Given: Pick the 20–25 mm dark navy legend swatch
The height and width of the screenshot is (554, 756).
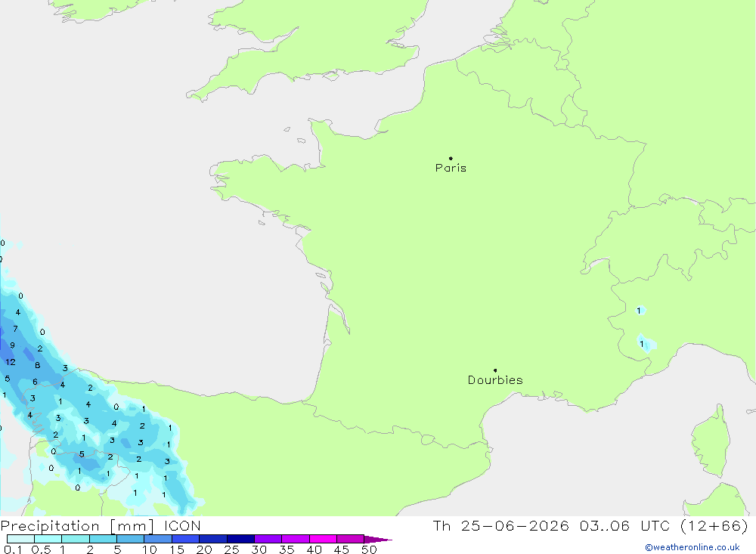Looking at the screenshot, I should (212, 539).
